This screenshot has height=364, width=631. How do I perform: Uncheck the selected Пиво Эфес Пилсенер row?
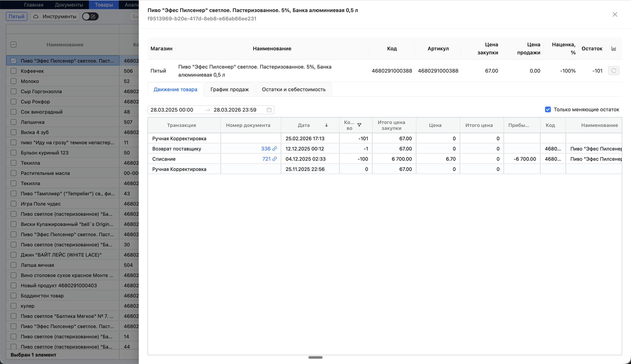14,61
